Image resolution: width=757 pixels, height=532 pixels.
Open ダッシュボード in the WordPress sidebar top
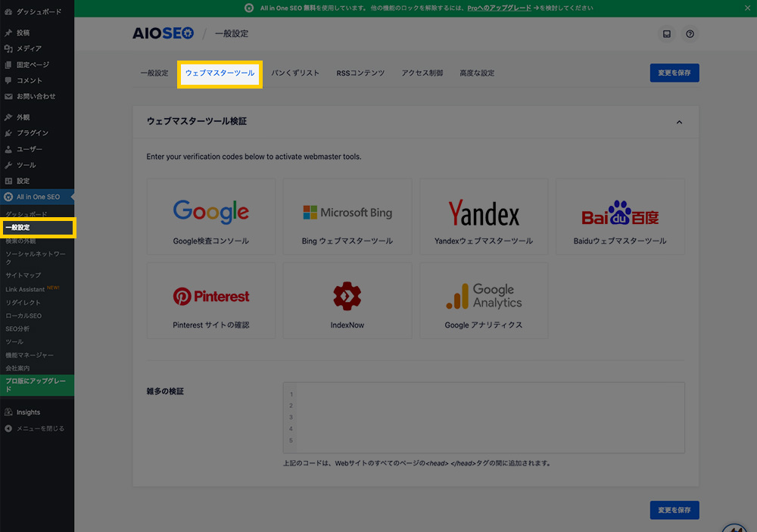coord(37,11)
